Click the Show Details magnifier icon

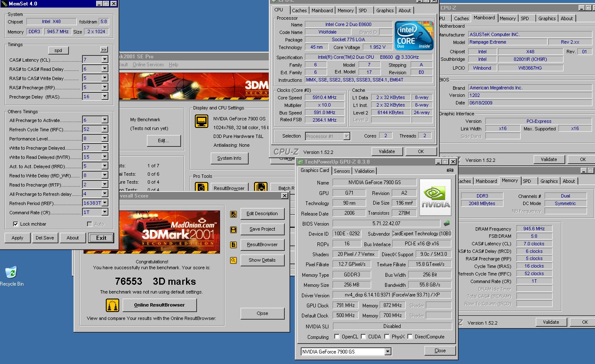point(233,260)
